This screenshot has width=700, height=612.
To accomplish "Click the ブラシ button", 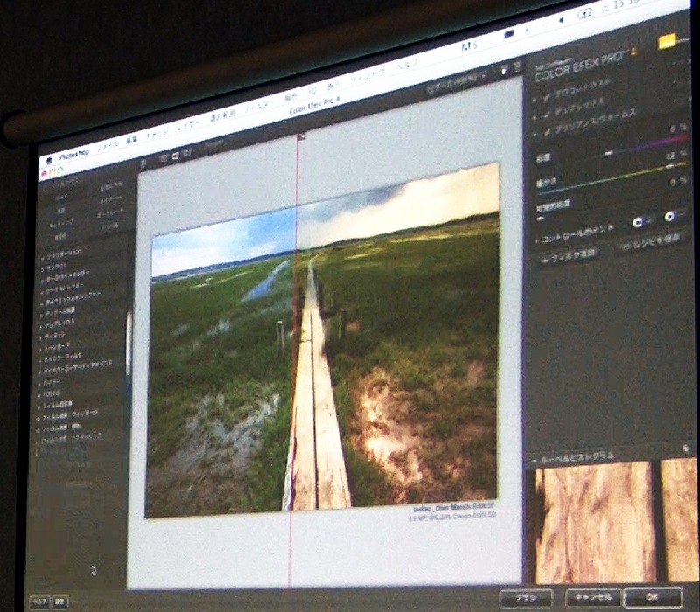I will (x=526, y=598).
